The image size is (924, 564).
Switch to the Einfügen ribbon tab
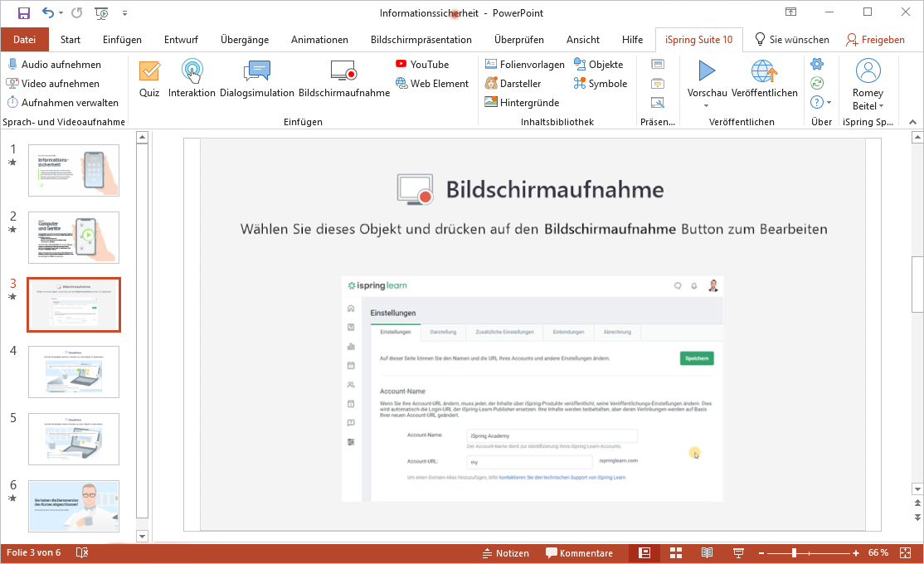click(x=122, y=40)
